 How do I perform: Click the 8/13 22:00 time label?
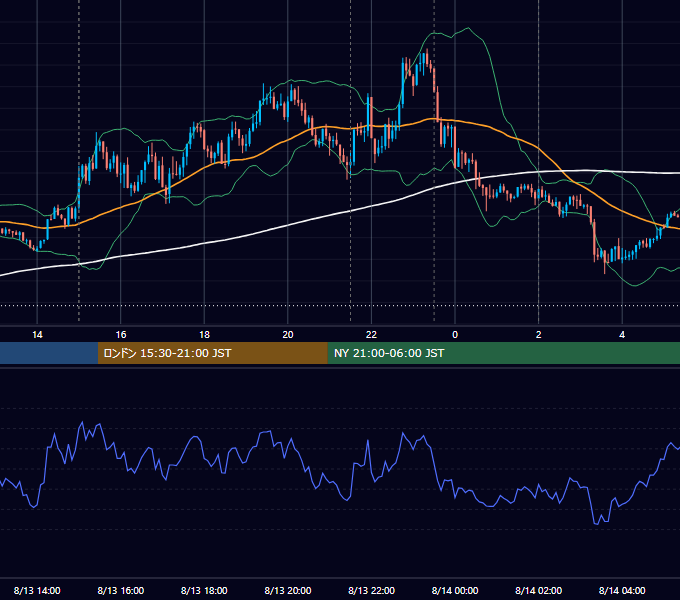(x=371, y=590)
